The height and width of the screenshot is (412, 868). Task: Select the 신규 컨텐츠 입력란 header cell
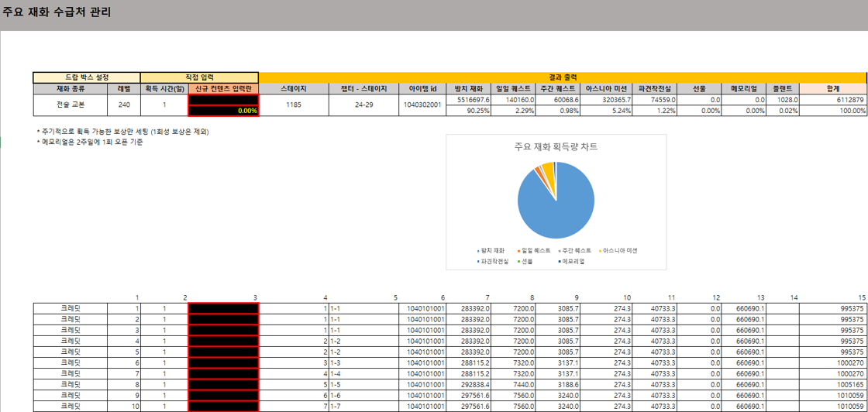pos(223,88)
